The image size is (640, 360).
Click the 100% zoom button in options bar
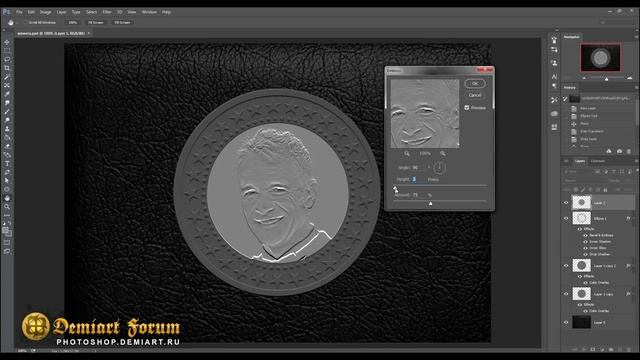(x=73, y=22)
